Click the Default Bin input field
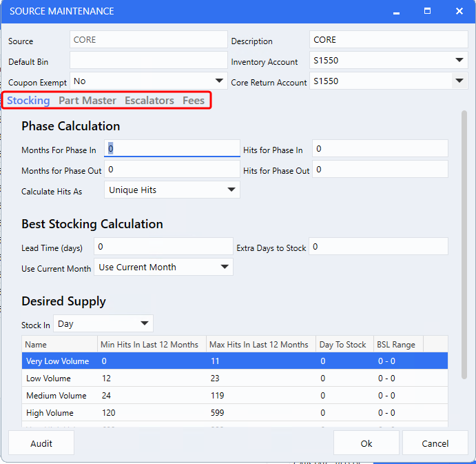476x464 pixels. click(148, 61)
